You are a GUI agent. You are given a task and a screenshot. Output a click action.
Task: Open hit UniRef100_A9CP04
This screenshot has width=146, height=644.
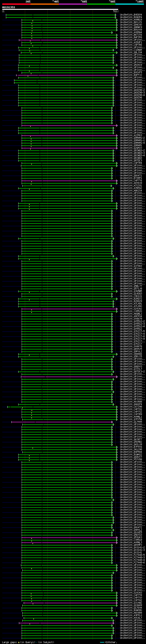tap(131, 316)
